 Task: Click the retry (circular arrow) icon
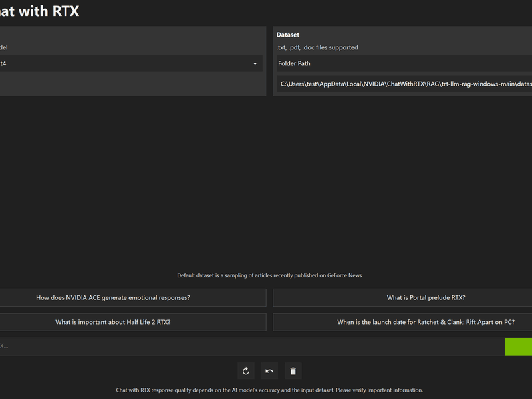click(246, 371)
